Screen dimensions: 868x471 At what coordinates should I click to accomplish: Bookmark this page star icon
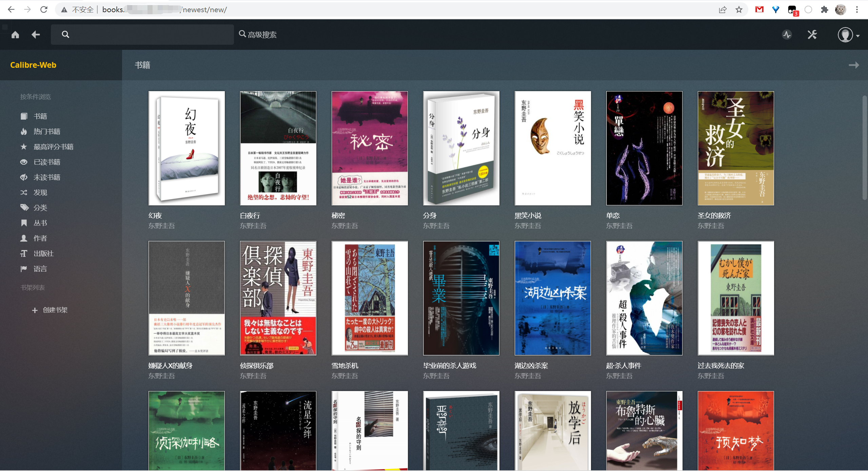(x=739, y=9)
